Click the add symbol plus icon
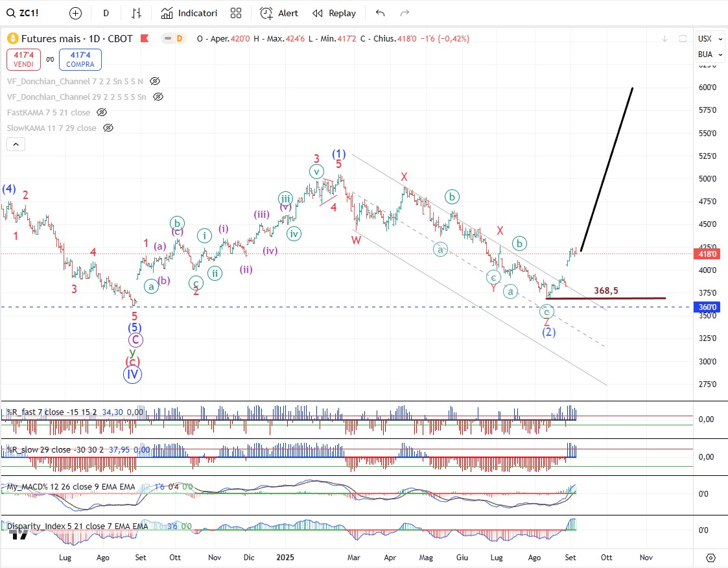This screenshot has height=568, width=728. pyautogui.click(x=76, y=13)
